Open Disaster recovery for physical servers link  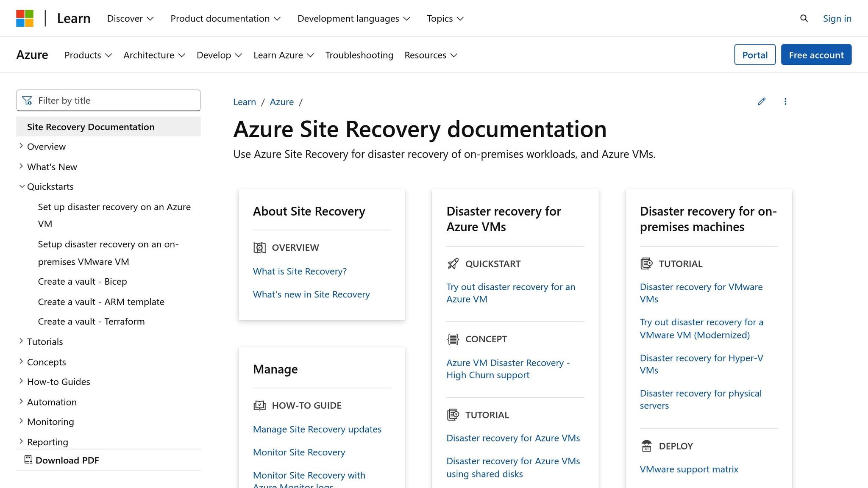[701, 399]
